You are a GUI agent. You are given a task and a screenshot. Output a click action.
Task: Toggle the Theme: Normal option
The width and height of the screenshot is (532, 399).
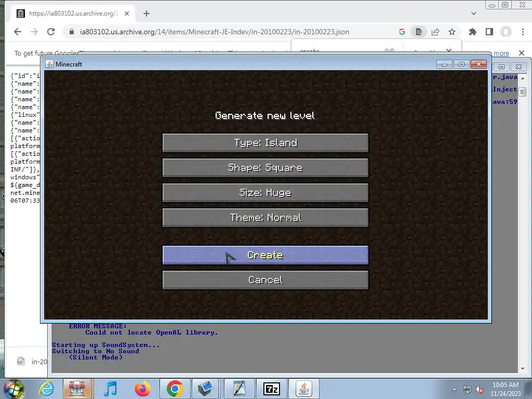(265, 218)
